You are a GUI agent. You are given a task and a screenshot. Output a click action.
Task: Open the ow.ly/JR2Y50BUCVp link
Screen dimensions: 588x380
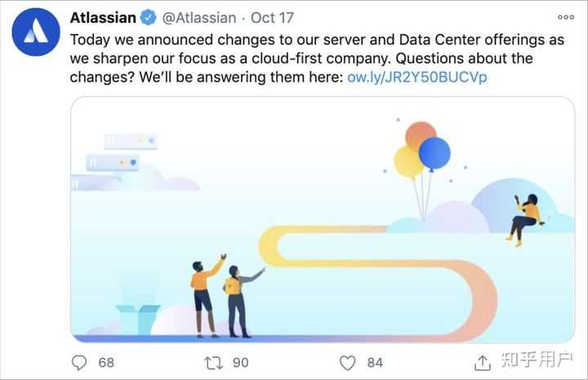click(x=417, y=78)
